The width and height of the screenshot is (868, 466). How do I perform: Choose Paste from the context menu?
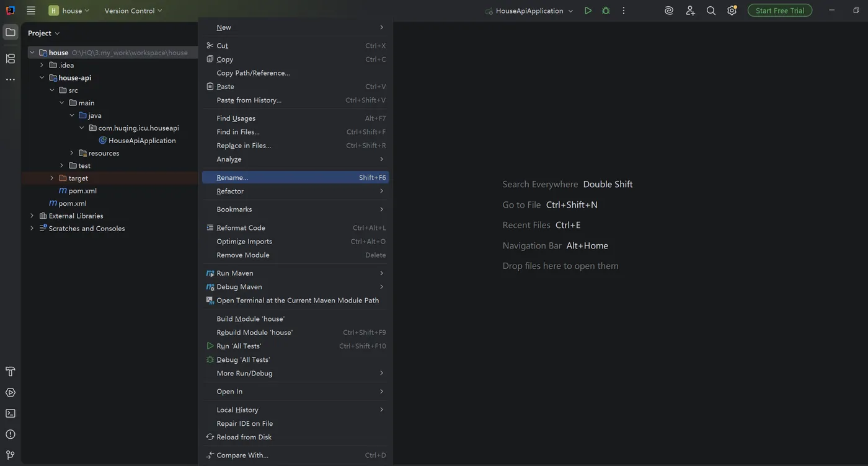pyautogui.click(x=295, y=87)
